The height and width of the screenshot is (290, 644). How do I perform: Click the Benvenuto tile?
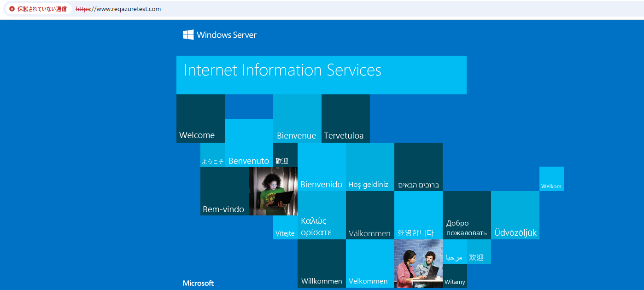pyautogui.click(x=249, y=143)
